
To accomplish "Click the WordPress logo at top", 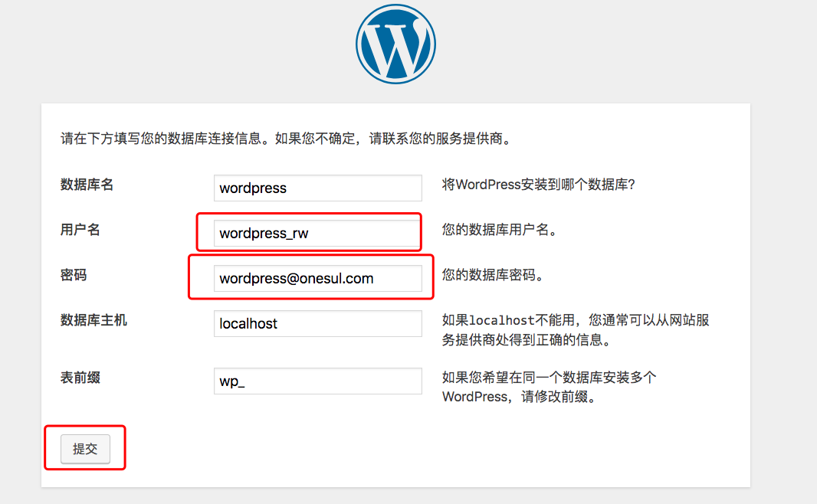I will click(396, 44).
